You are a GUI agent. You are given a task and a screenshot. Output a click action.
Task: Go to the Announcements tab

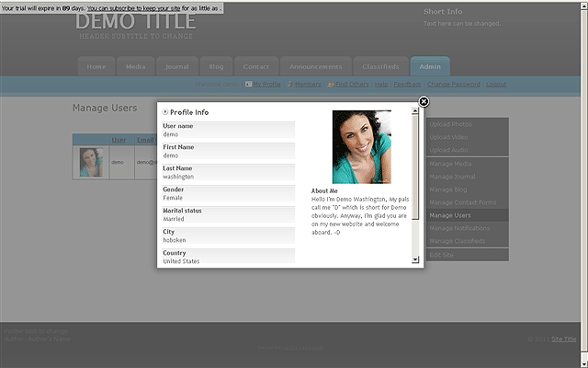[x=315, y=67]
